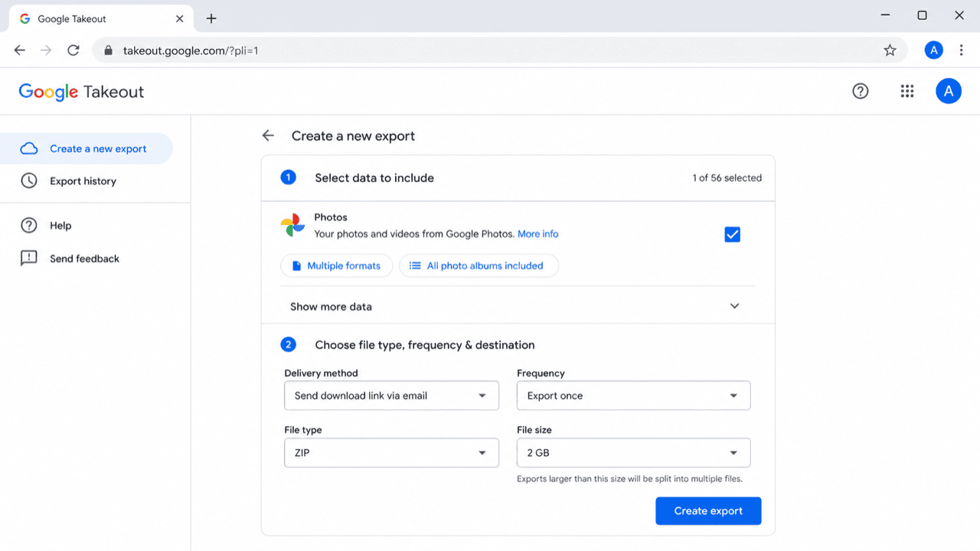The height and width of the screenshot is (551, 980).
Task: Reload the Takeout page
Action: pyautogui.click(x=73, y=51)
